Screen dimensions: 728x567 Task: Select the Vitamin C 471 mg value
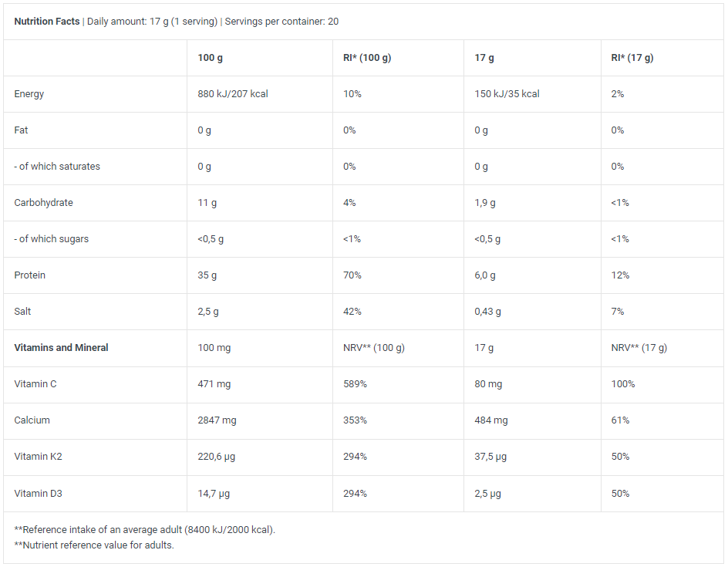(214, 383)
